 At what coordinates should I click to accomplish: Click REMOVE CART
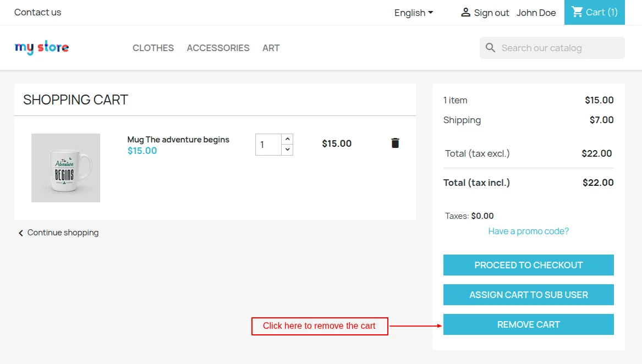(x=528, y=324)
